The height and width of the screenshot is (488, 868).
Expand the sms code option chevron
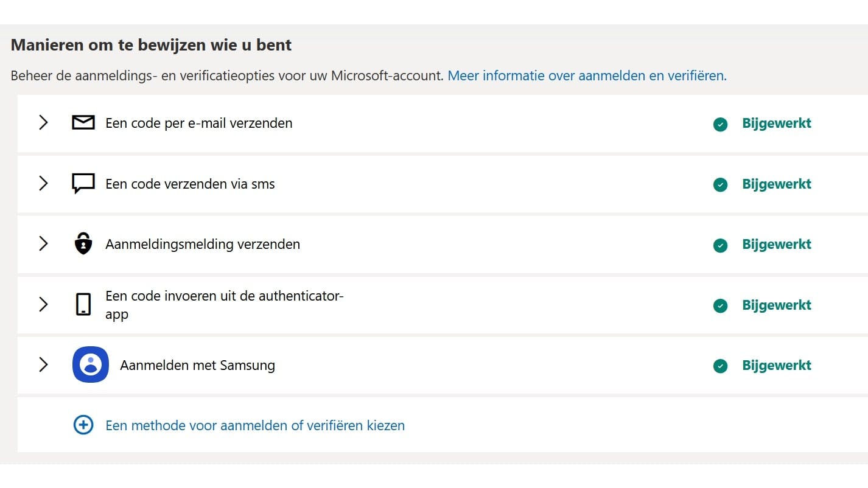(43, 184)
